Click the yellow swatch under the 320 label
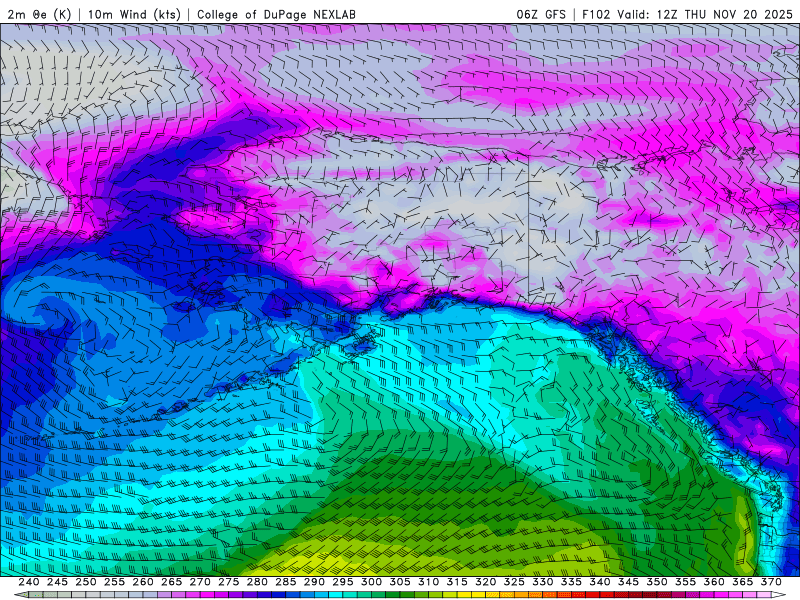This screenshot has width=800, height=600. [479, 595]
